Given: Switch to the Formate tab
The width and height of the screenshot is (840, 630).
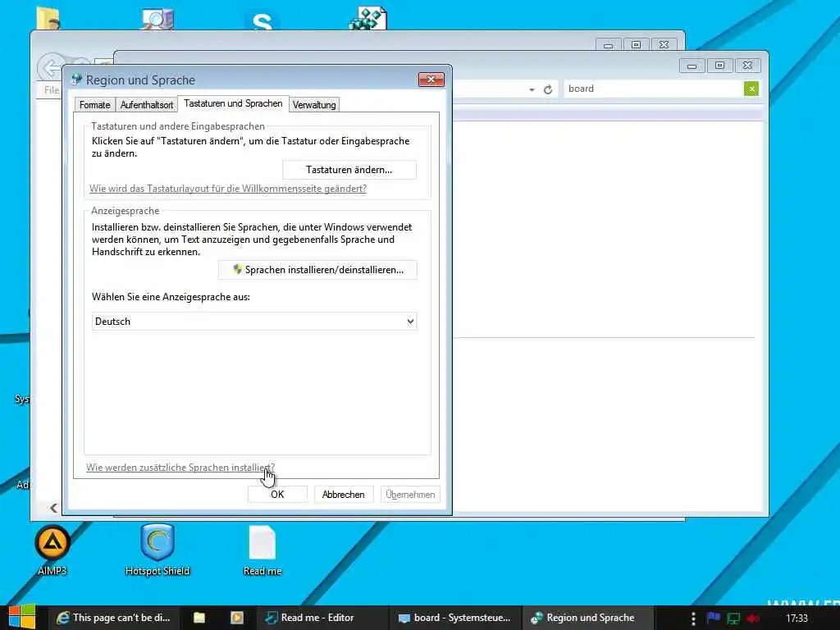Looking at the screenshot, I should 95,104.
